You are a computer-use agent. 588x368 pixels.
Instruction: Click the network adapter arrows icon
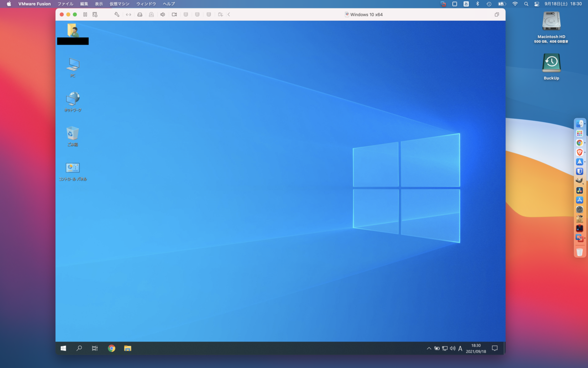128,15
